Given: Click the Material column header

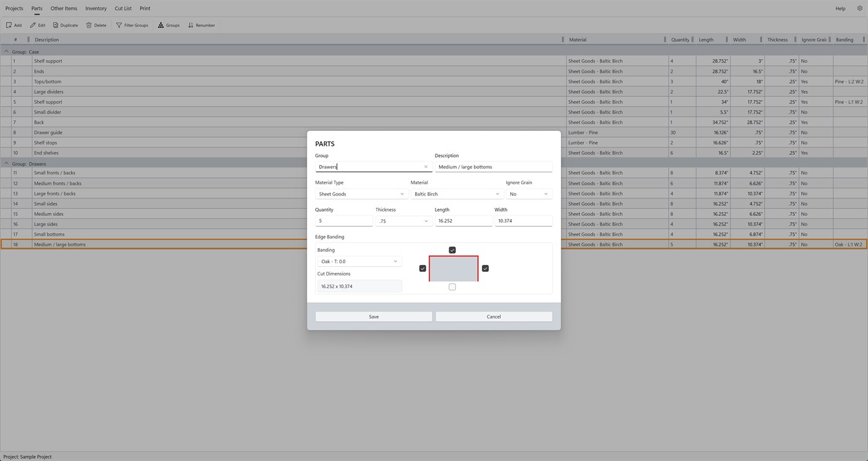Looking at the screenshot, I should 616,40.
